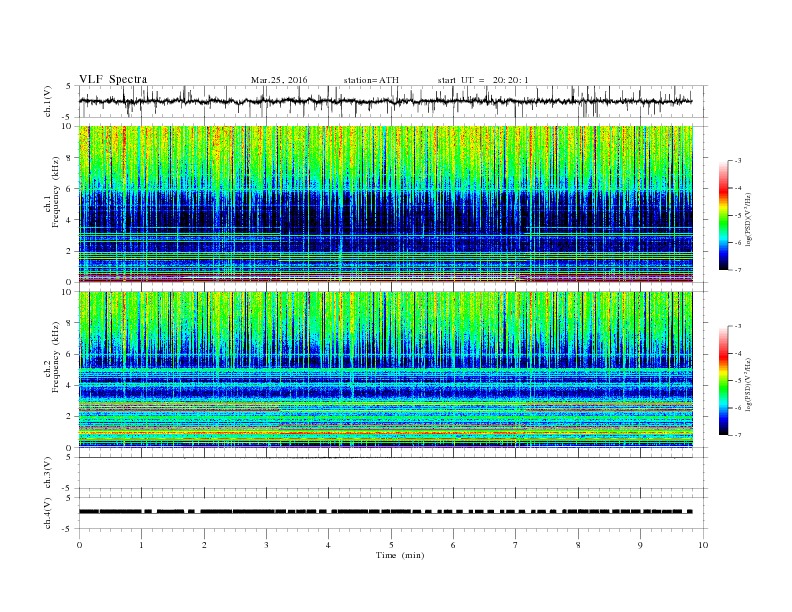
Task: Click the ch.1 spectrogram panel
Action: (x=386, y=204)
